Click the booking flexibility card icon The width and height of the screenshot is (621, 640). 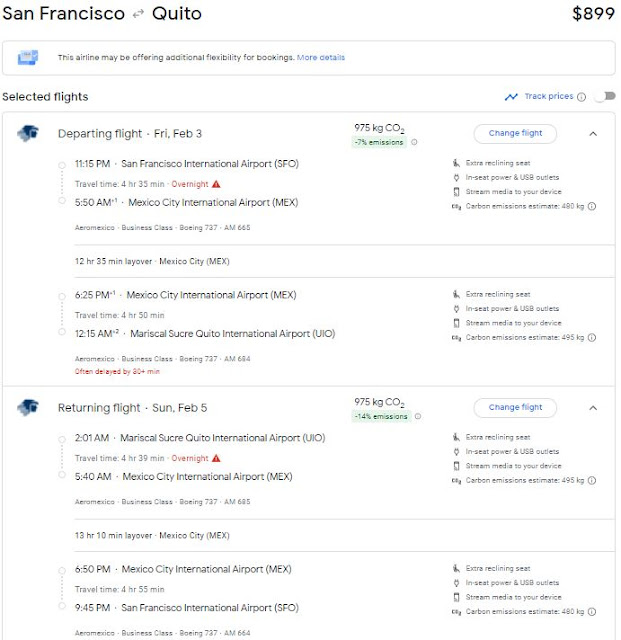coord(30,58)
